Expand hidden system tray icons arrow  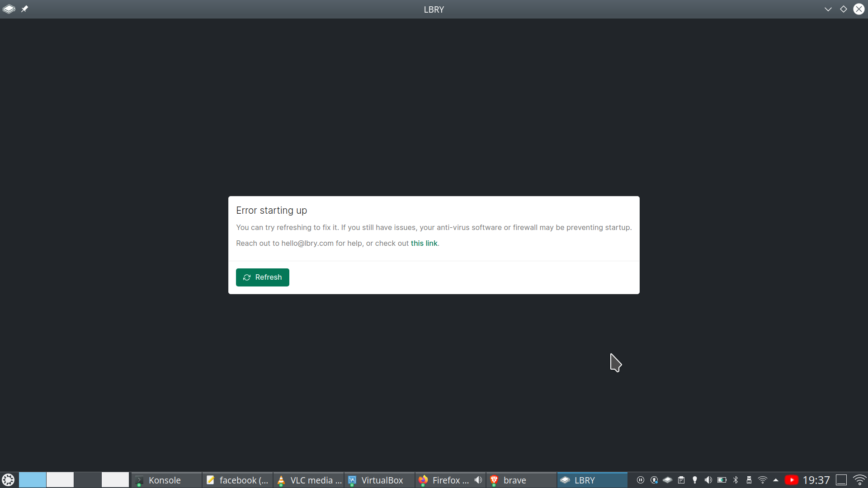coord(776,480)
